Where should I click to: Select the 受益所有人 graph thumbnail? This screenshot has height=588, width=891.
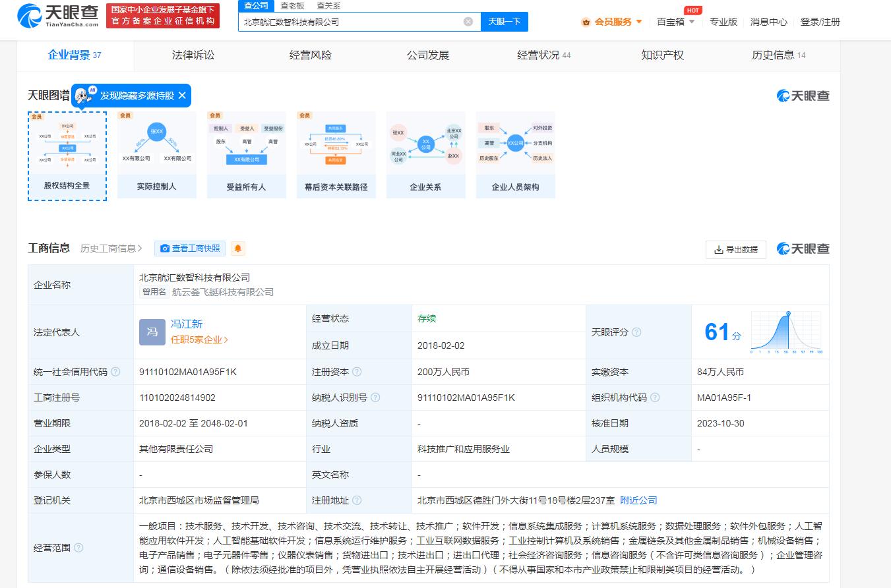[x=247, y=156]
